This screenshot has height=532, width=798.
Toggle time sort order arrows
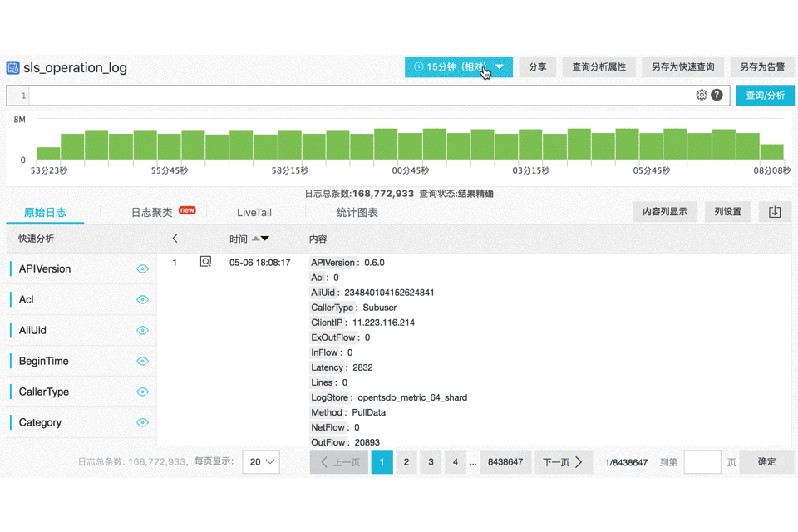[260, 239]
